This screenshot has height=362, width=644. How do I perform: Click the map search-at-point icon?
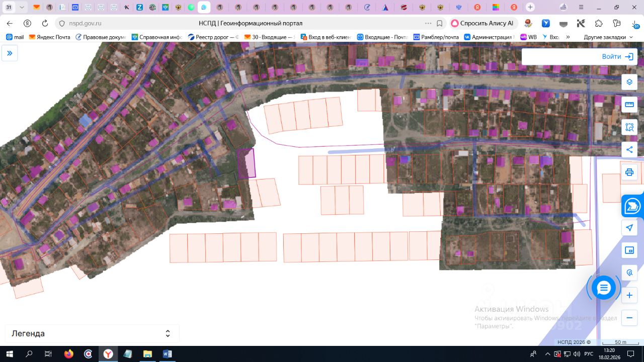pyautogui.click(x=629, y=273)
